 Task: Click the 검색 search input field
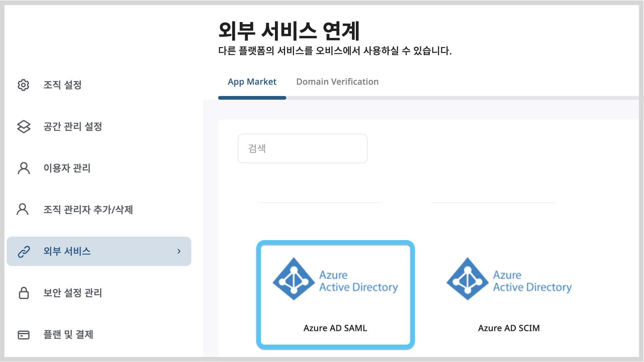point(302,149)
